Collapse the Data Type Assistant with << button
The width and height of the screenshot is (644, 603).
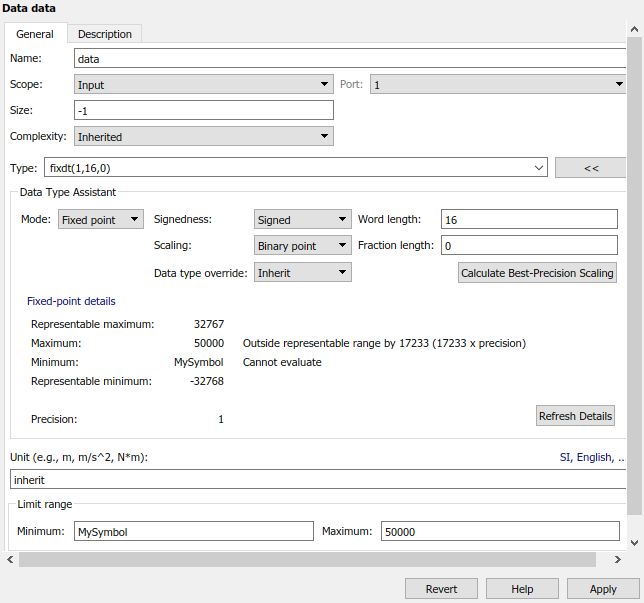pyautogui.click(x=590, y=168)
